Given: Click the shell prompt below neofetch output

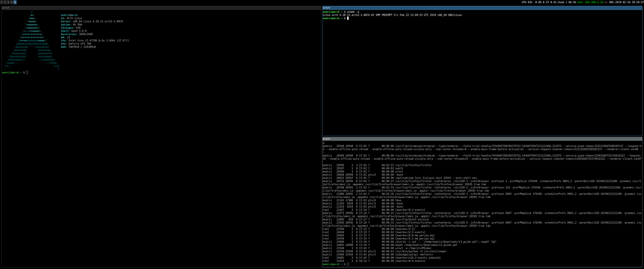Looking at the screenshot, I should 15,72.
